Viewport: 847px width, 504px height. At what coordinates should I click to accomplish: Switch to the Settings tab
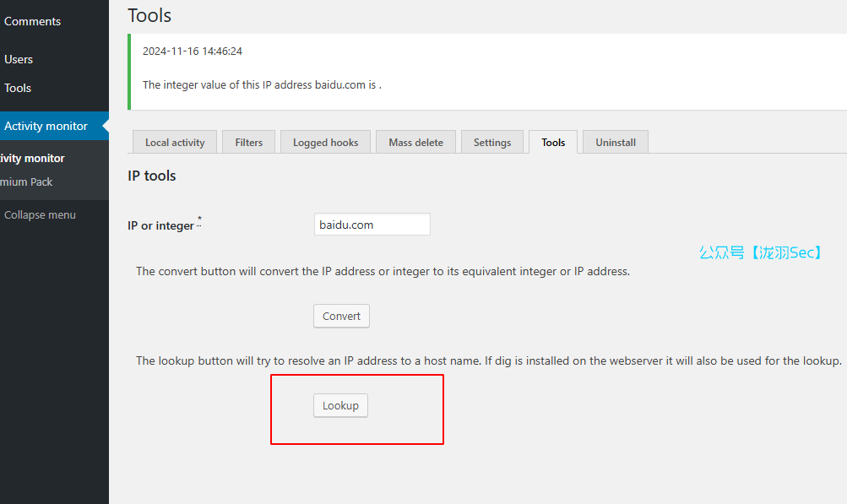492,143
